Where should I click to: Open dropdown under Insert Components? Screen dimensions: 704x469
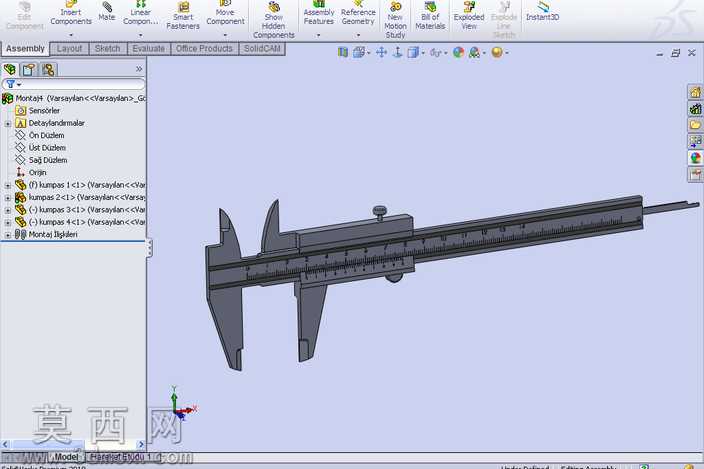pyautogui.click(x=71, y=35)
